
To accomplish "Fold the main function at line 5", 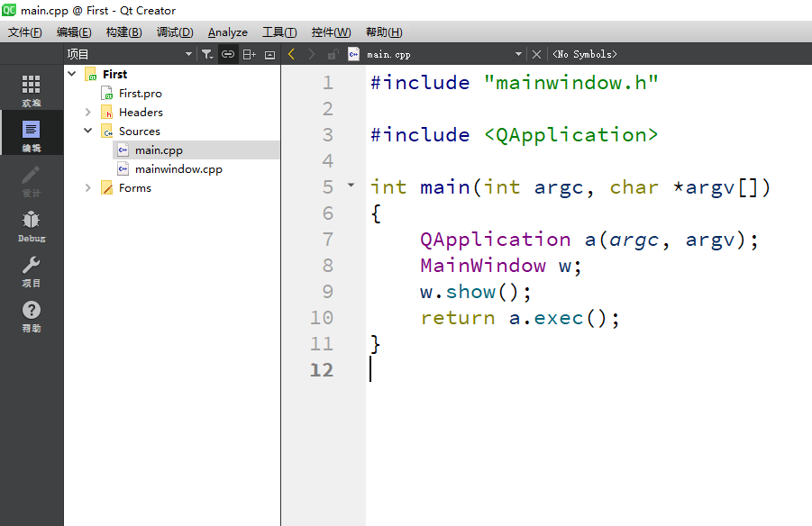I will coord(351,185).
